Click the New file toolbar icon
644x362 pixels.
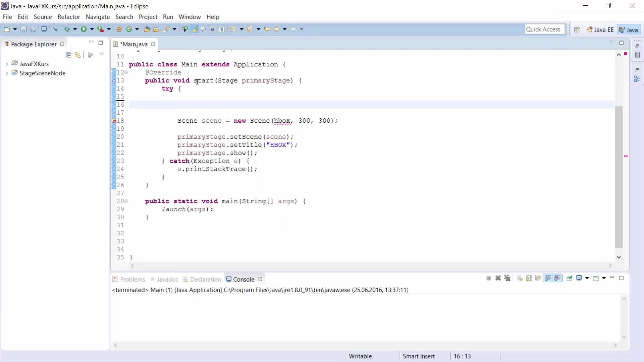pyautogui.click(x=7, y=29)
